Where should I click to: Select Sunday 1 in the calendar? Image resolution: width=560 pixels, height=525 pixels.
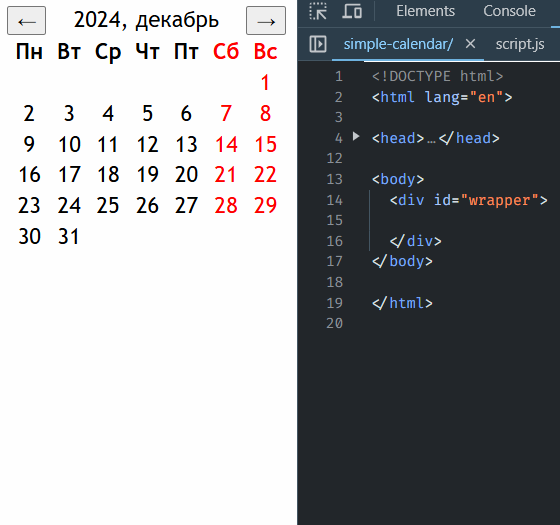point(265,82)
